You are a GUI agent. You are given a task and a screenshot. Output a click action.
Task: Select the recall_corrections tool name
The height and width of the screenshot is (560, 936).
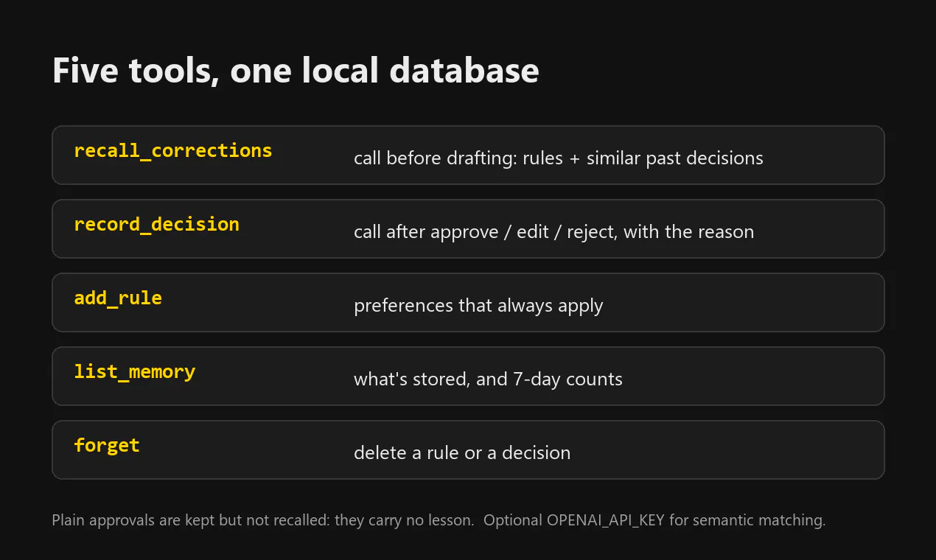(173, 151)
